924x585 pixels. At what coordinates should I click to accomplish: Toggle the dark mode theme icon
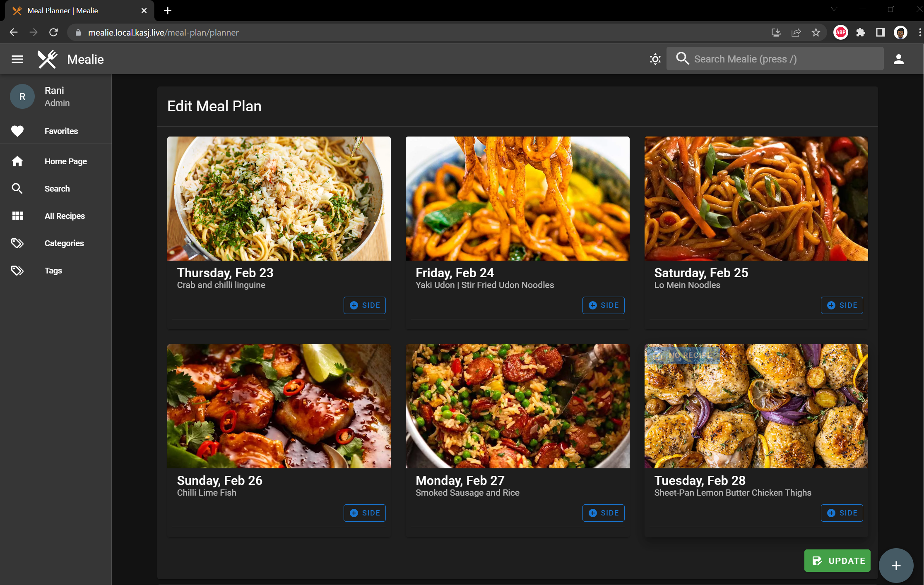pos(655,59)
